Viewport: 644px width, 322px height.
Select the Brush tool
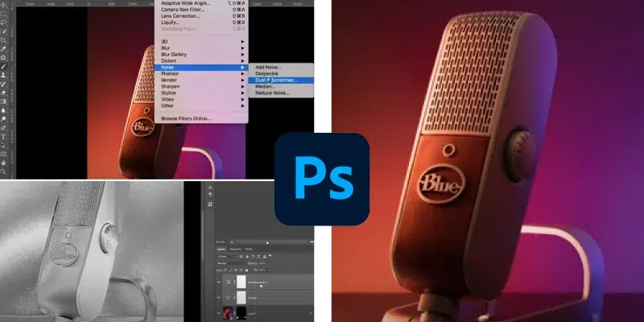click(x=4, y=66)
